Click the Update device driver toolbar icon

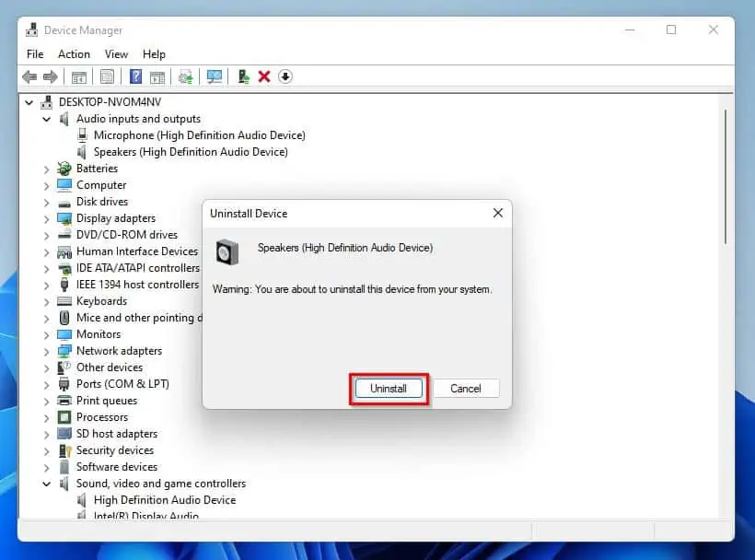point(185,76)
